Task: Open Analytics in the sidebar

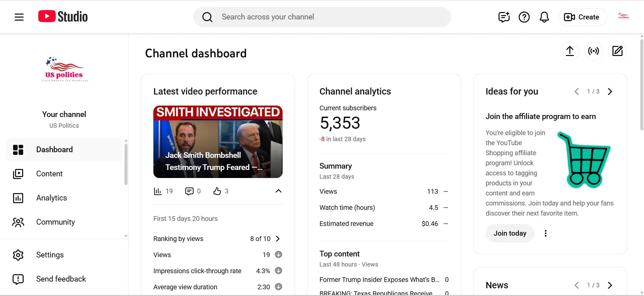Action: click(64, 198)
